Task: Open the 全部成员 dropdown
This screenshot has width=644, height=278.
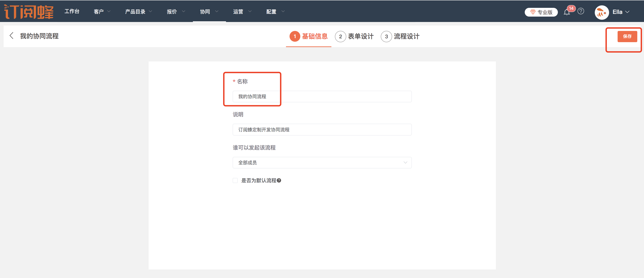Action: pos(322,163)
